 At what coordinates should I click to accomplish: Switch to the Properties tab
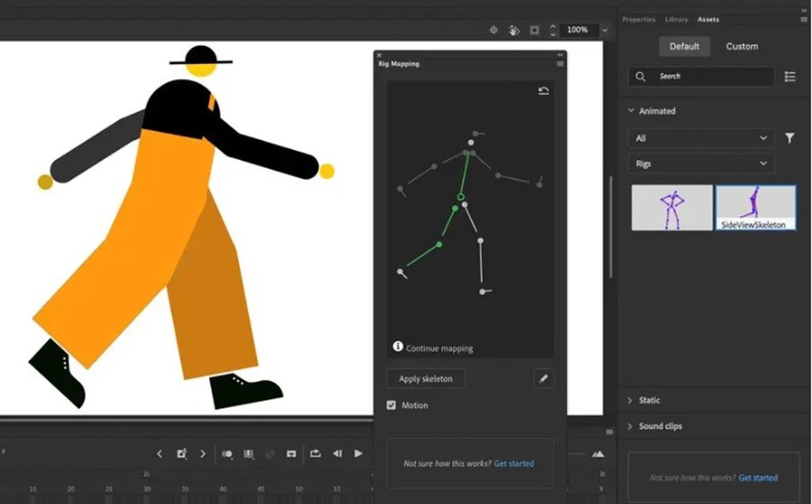639,20
